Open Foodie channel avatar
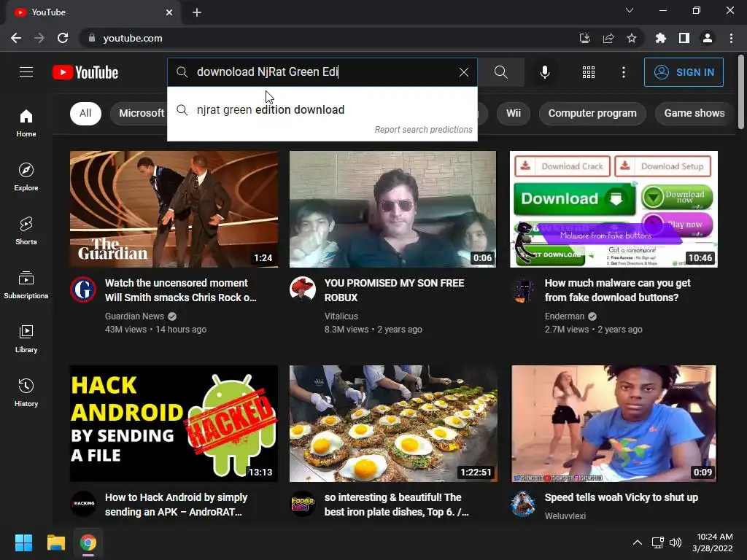 pyautogui.click(x=303, y=504)
